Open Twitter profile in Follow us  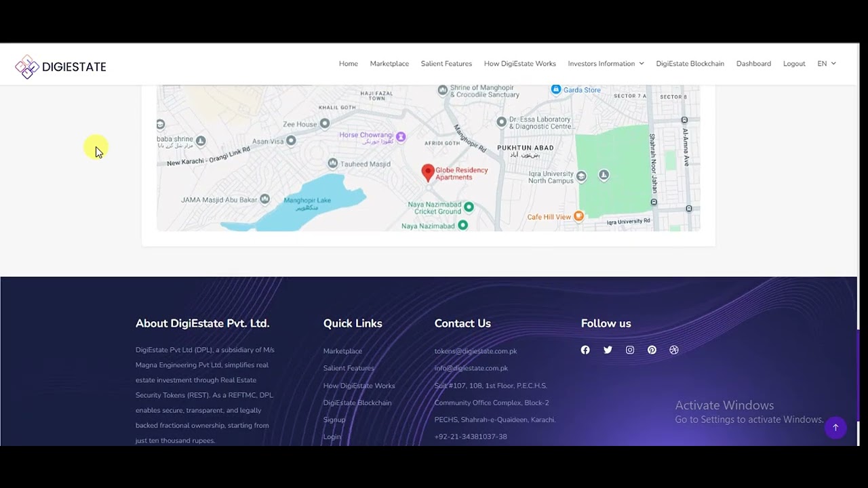pyautogui.click(x=608, y=350)
